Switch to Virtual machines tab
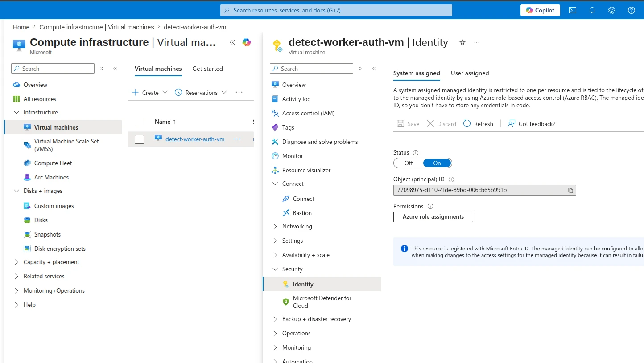This screenshot has height=363, width=644. 158,69
